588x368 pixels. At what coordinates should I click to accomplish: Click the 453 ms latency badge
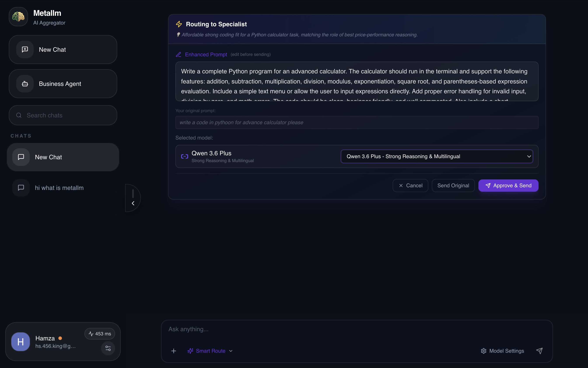100,334
